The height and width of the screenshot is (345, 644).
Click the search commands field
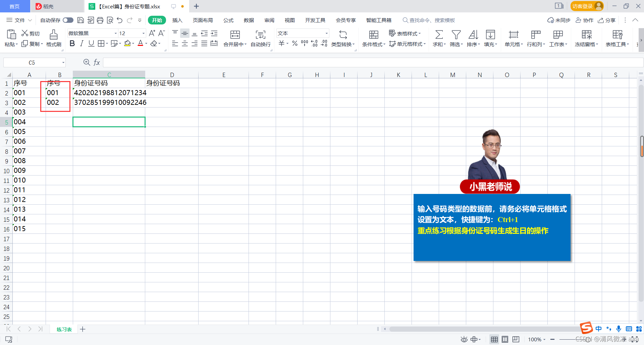(429, 20)
